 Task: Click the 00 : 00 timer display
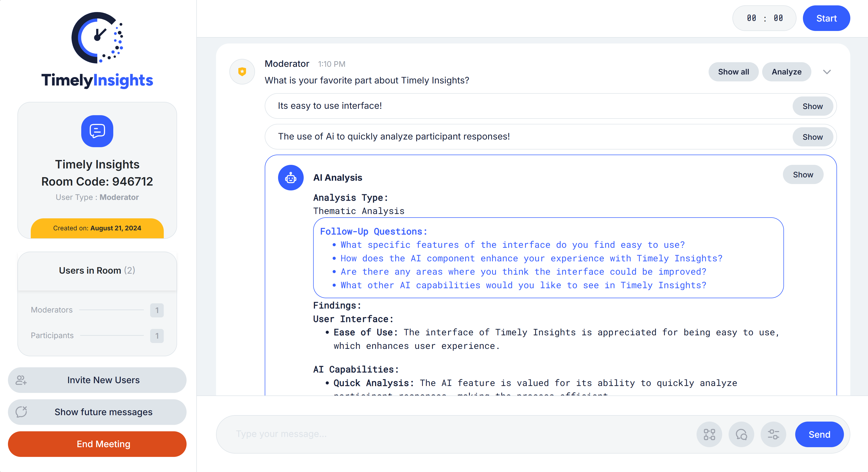point(764,18)
